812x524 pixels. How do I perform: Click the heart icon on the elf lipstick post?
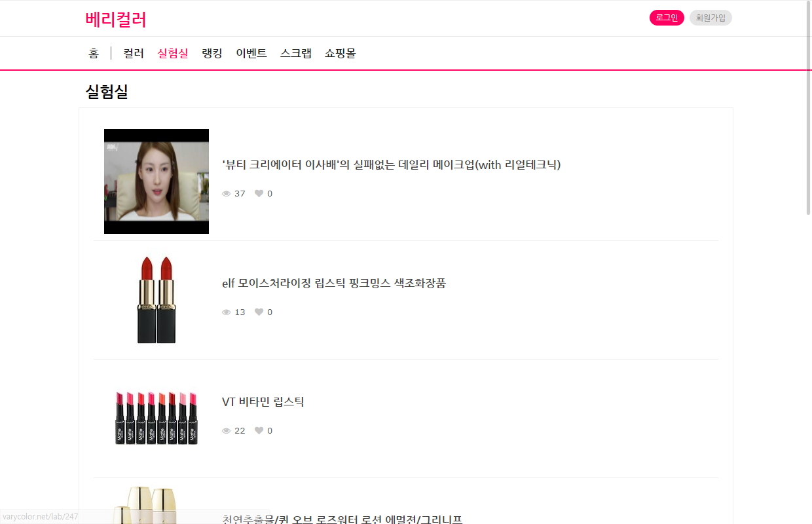[x=259, y=312]
